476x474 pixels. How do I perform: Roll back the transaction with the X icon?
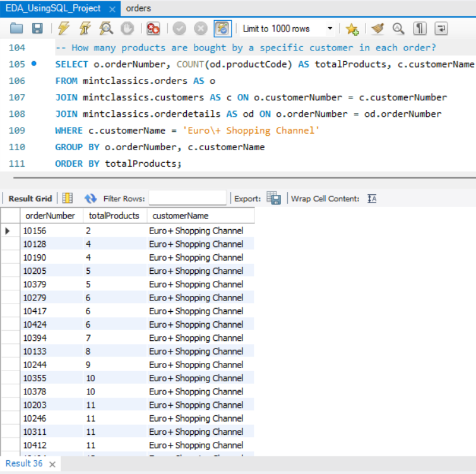point(201,29)
